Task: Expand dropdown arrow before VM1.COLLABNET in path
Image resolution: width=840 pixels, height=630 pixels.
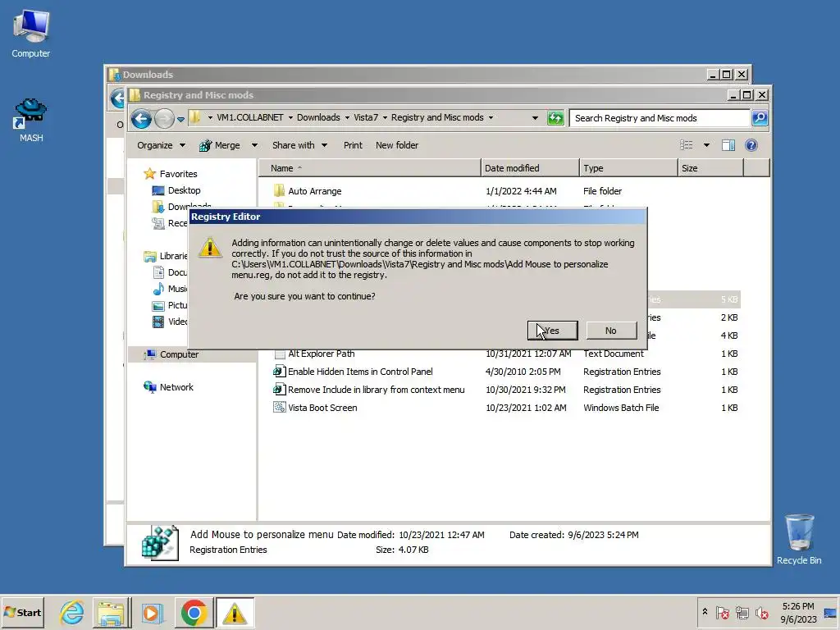Action: point(210,118)
